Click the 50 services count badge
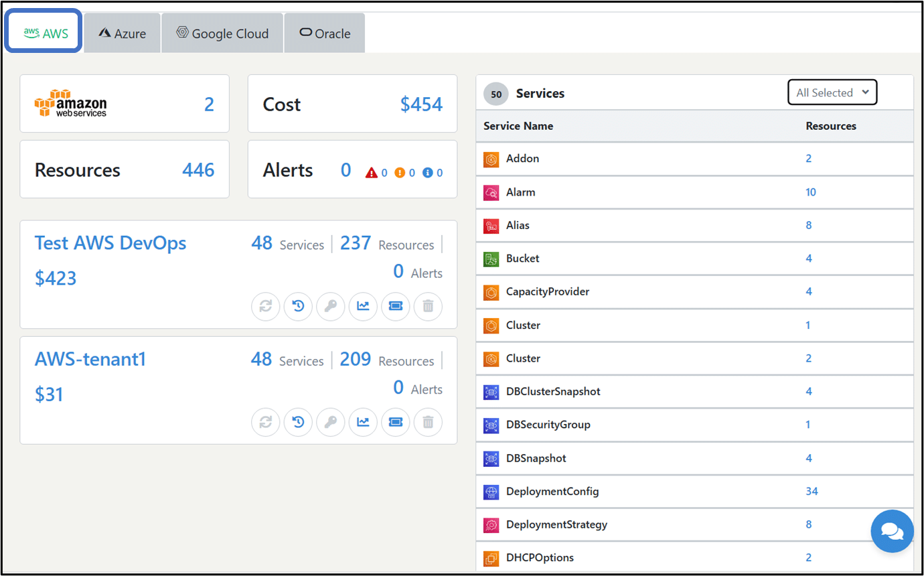Image resolution: width=924 pixels, height=576 pixels. [x=496, y=94]
